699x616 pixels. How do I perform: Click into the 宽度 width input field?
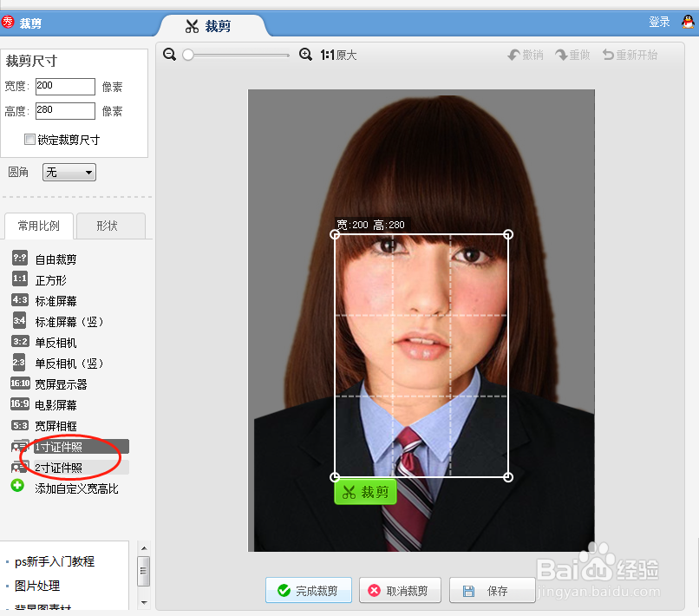(x=65, y=86)
